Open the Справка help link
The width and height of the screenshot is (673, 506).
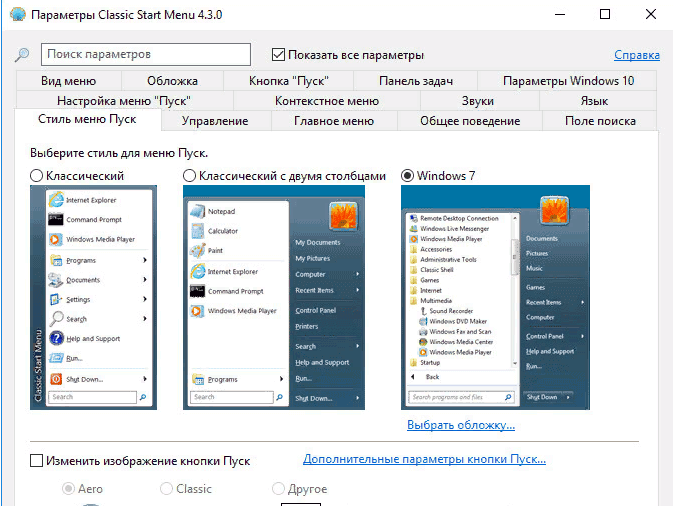(x=637, y=55)
